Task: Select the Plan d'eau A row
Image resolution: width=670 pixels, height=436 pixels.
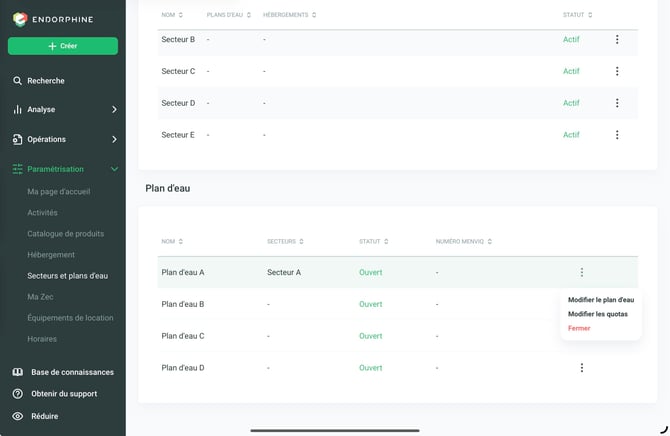Action: click(397, 272)
